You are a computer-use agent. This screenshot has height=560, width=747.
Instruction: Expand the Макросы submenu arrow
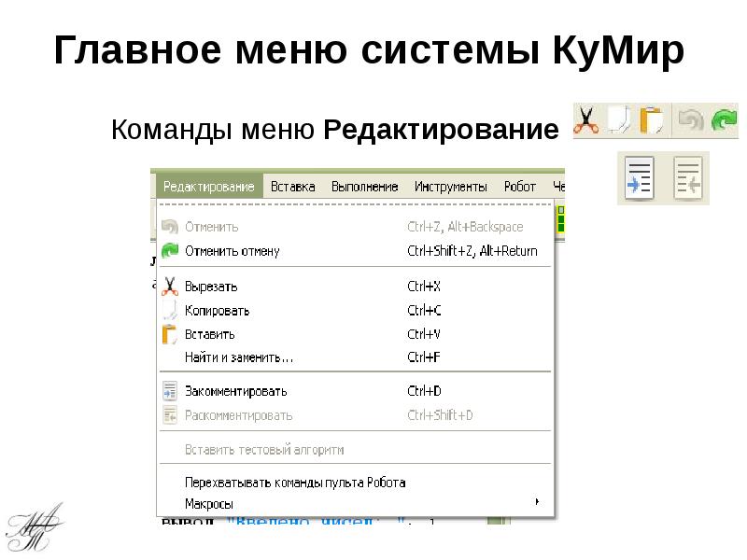pyautogui.click(x=537, y=501)
